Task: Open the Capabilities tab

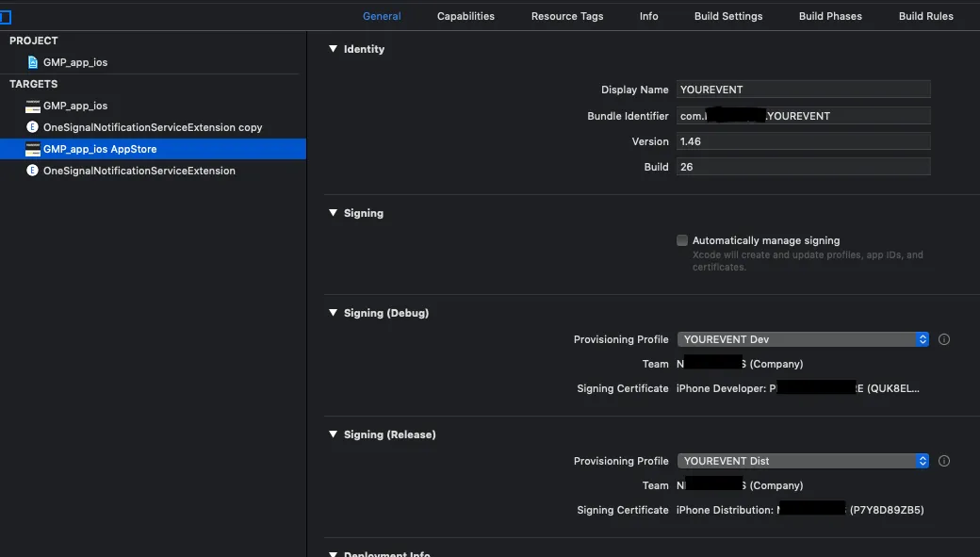Action: (465, 16)
